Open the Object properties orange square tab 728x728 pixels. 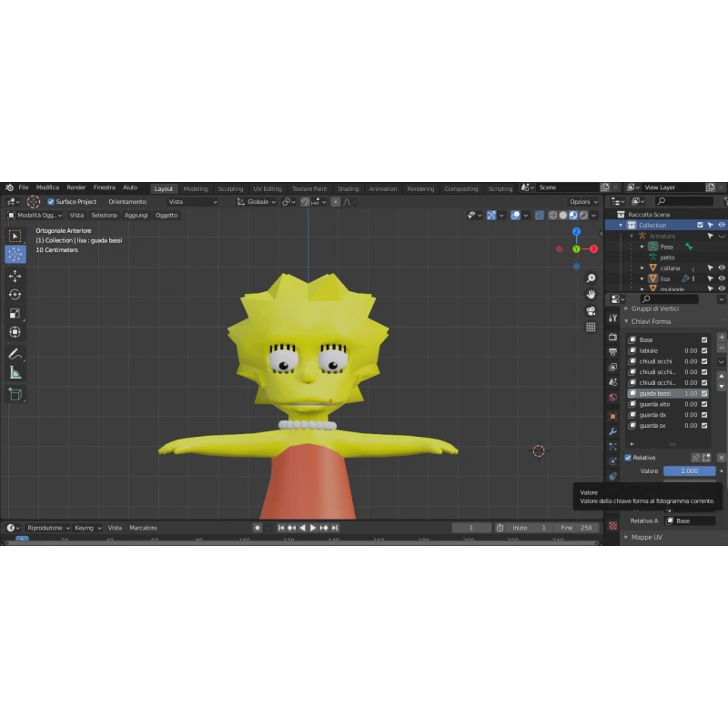tap(612, 416)
